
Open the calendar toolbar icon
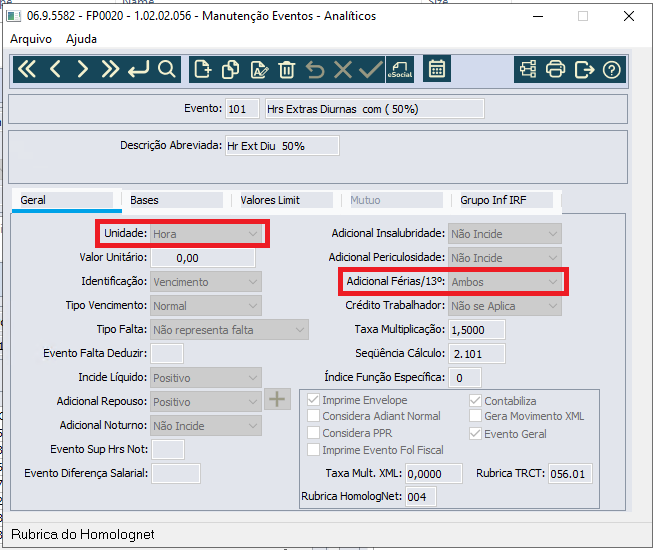[x=437, y=69]
